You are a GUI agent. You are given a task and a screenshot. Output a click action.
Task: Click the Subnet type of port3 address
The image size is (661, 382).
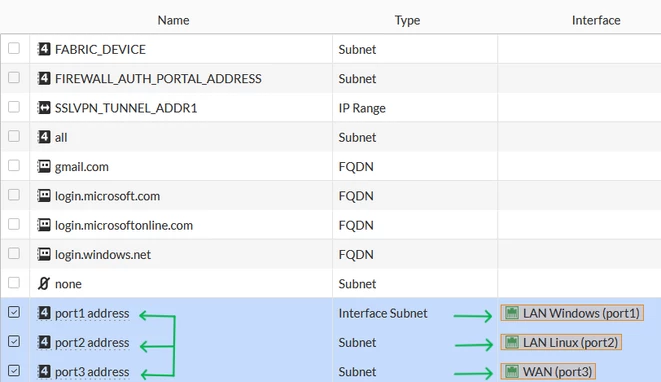(357, 372)
